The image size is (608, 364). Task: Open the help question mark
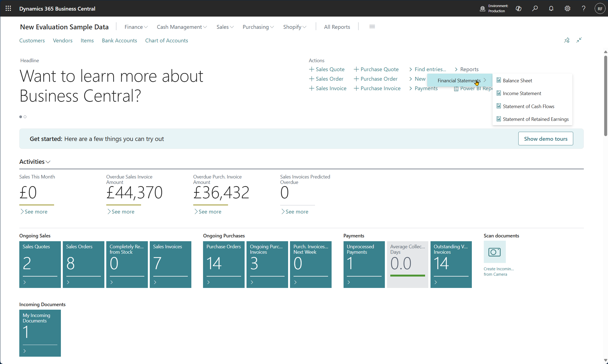click(x=584, y=8)
